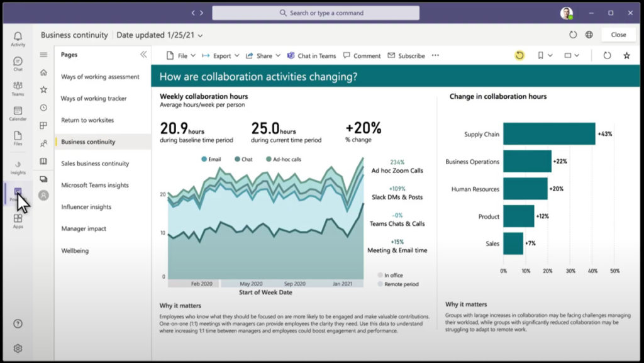Toggle Chat legend item in chart
The height and width of the screenshot is (363, 644).
(x=243, y=159)
